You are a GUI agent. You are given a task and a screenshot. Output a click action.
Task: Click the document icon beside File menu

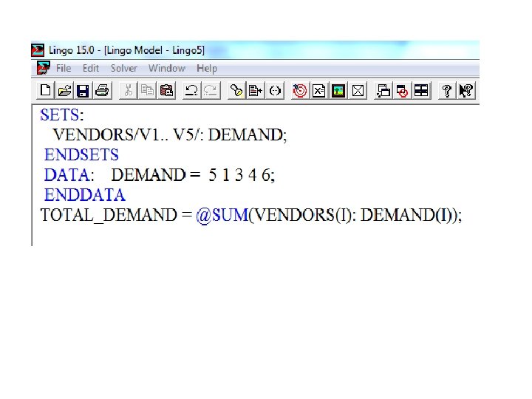pos(44,68)
